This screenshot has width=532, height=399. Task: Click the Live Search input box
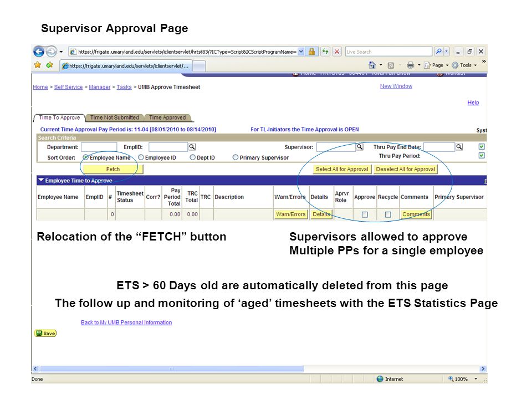388,52
